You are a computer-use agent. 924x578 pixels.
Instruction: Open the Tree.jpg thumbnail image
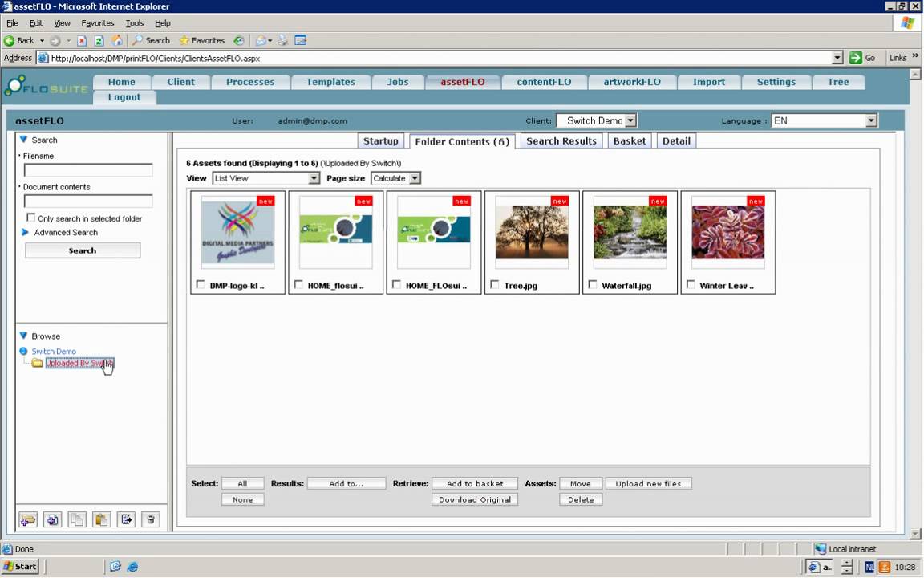[x=532, y=232]
